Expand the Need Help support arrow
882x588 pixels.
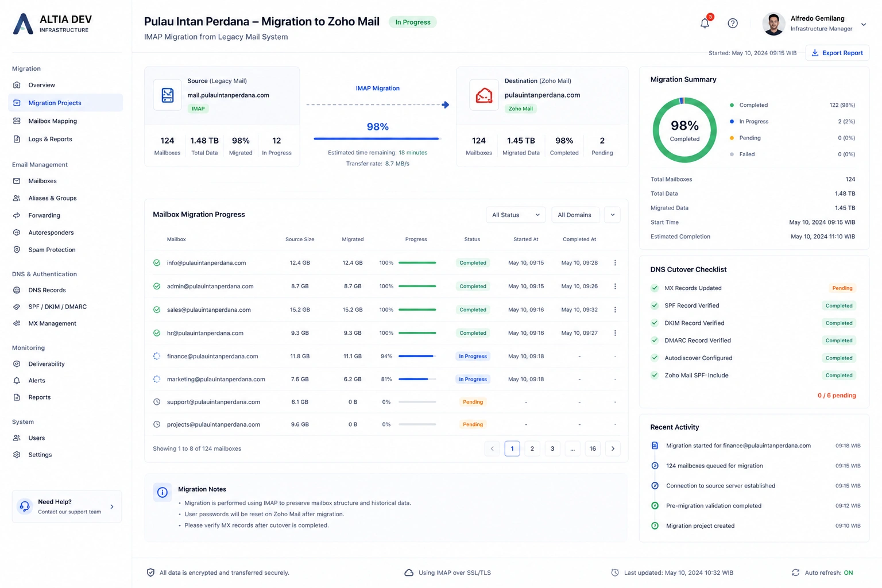[112, 506]
